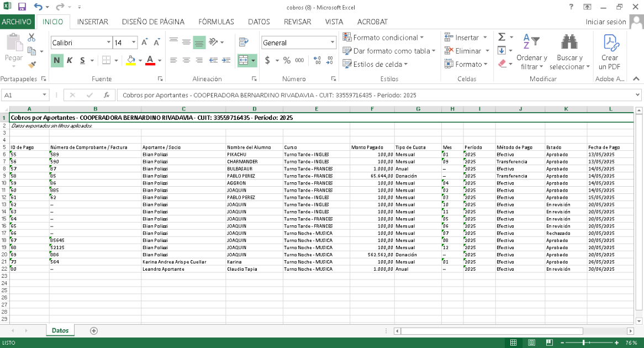Click the yellow fill color button
The image size is (644, 348).
[131, 60]
